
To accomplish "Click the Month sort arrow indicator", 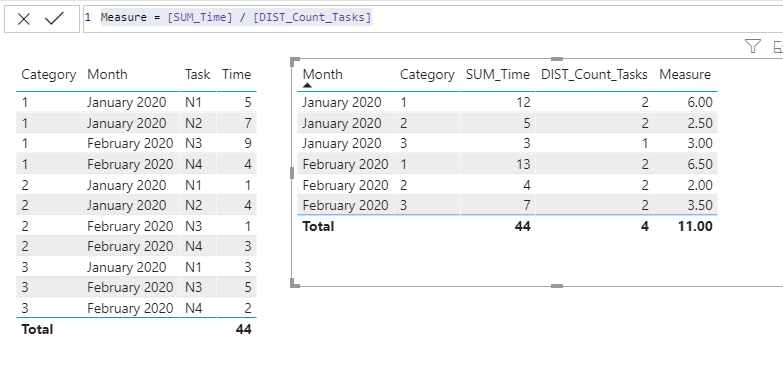I will pyautogui.click(x=308, y=86).
